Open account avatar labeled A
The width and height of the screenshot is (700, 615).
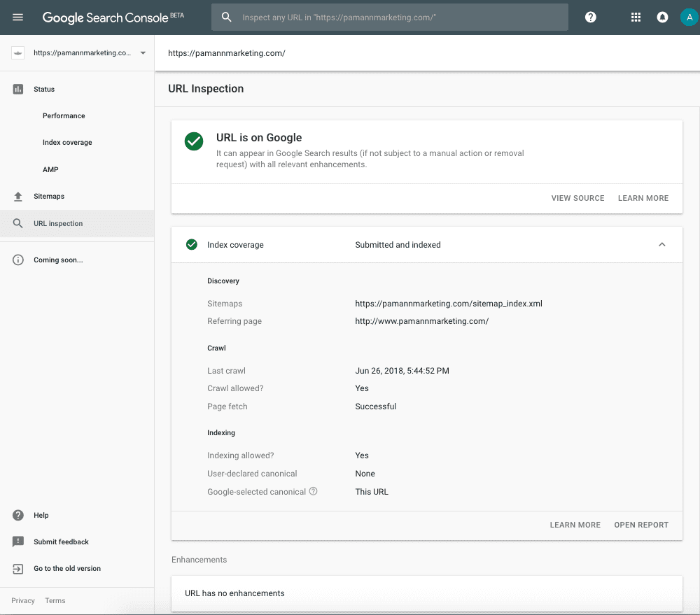coord(689,17)
